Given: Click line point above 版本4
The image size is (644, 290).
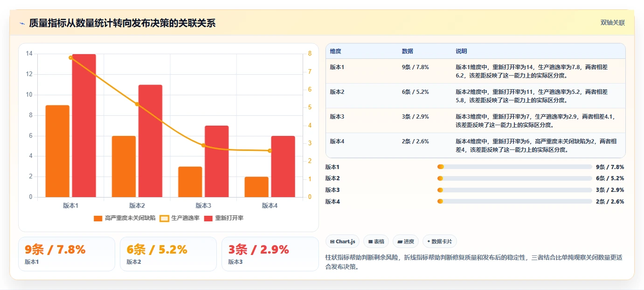Looking at the screenshot, I should pos(270,151).
